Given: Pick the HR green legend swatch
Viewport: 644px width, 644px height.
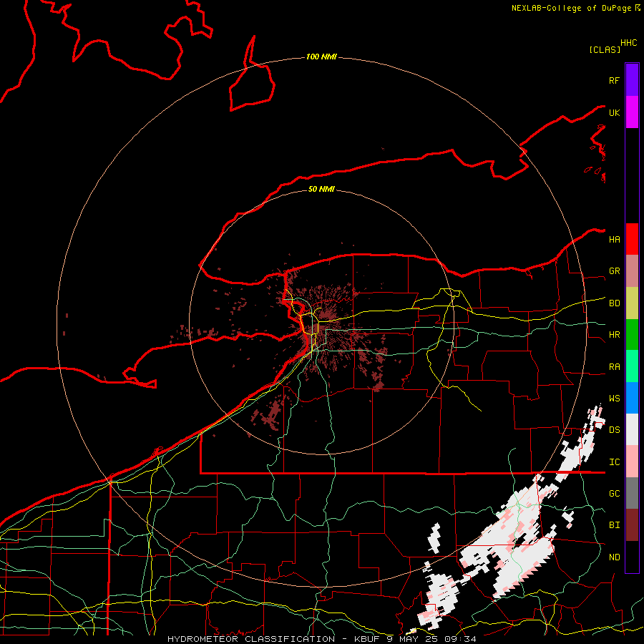Looking at the screenshot, I should (x=632, y=335).
